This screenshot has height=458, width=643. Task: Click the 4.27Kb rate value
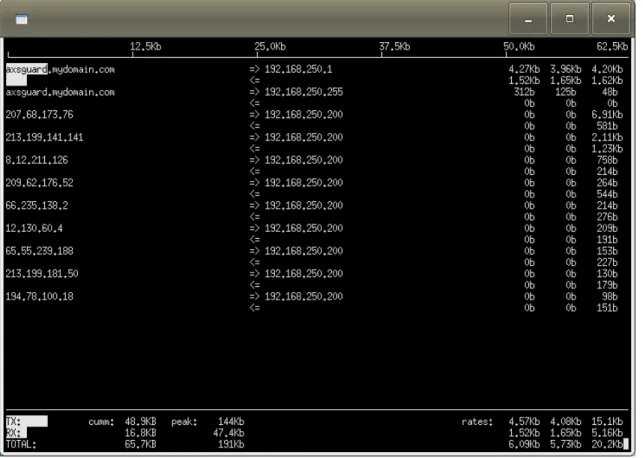pos(524,69)
